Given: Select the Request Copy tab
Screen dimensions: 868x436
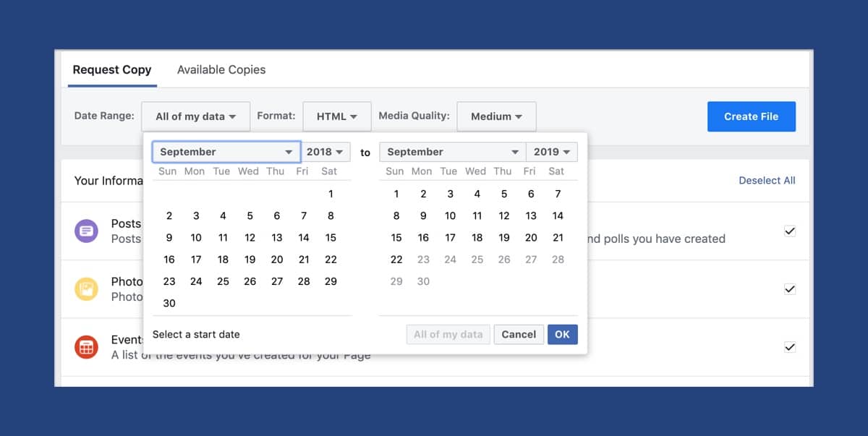Looking at the screenshot, I should tap(112, 70).
